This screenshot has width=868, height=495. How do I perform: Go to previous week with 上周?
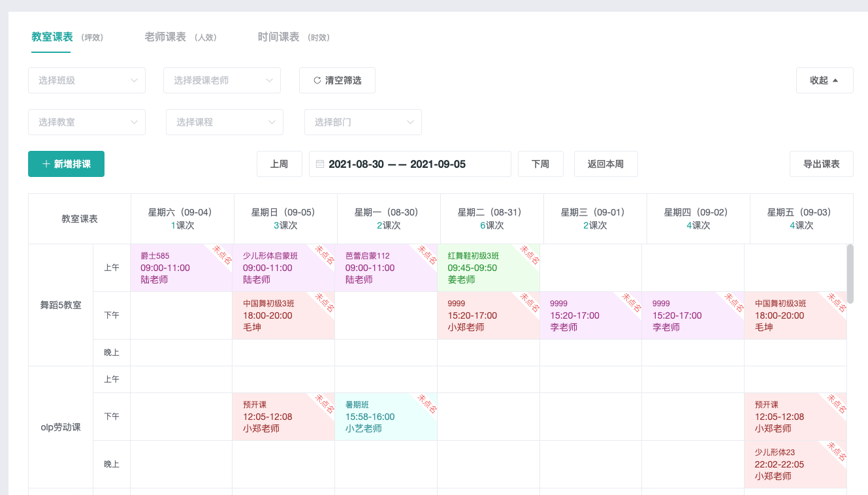point(280,164)
